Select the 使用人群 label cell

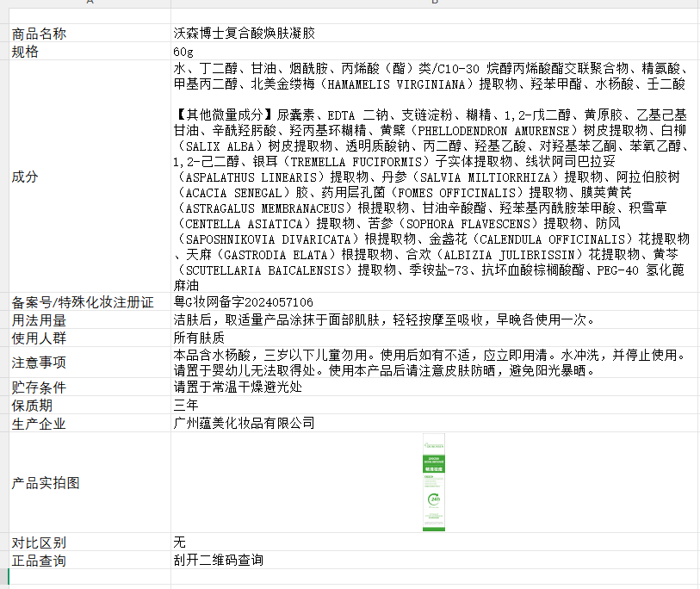tap(90, 338)
